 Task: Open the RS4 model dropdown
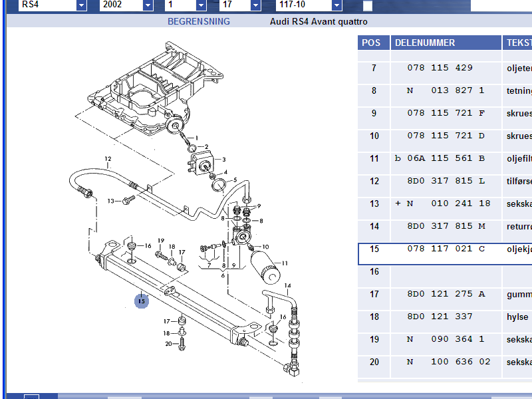coord(81,5)
